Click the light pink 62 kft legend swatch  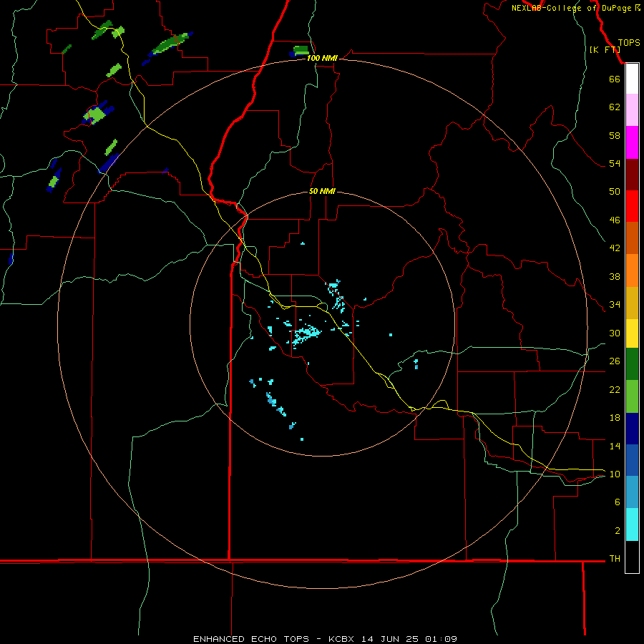(632, 110)
